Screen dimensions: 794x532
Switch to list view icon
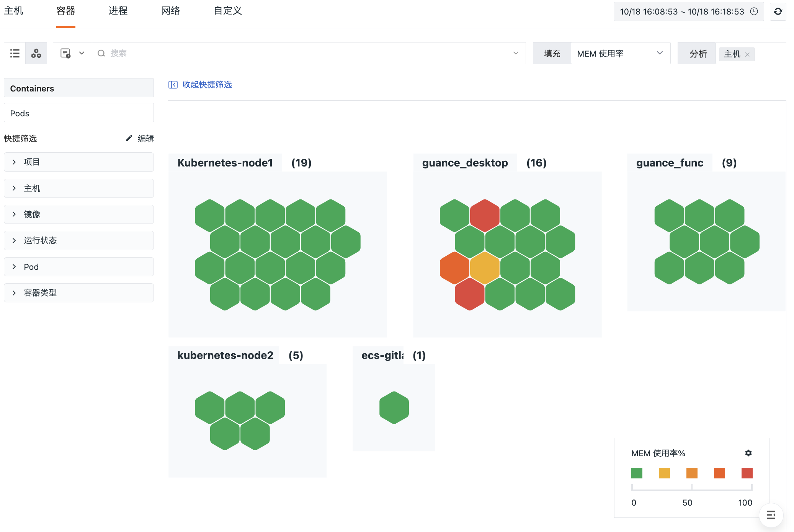click(15, 53)
